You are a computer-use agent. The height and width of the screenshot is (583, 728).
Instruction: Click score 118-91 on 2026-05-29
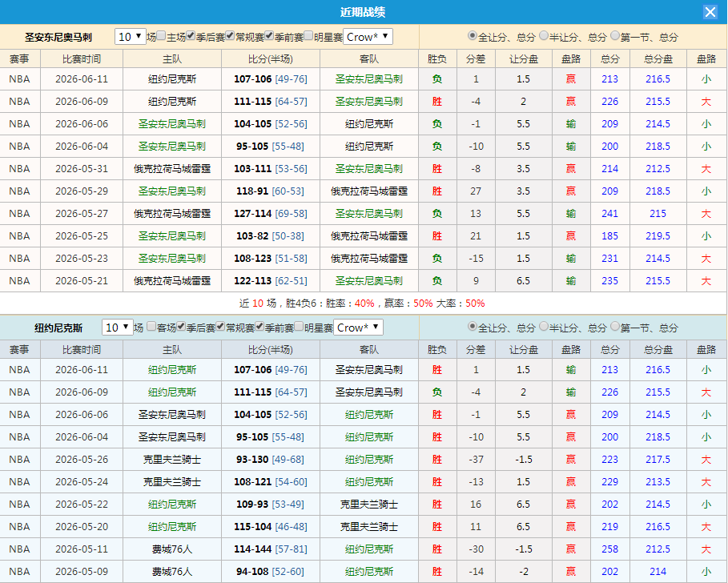252,191
